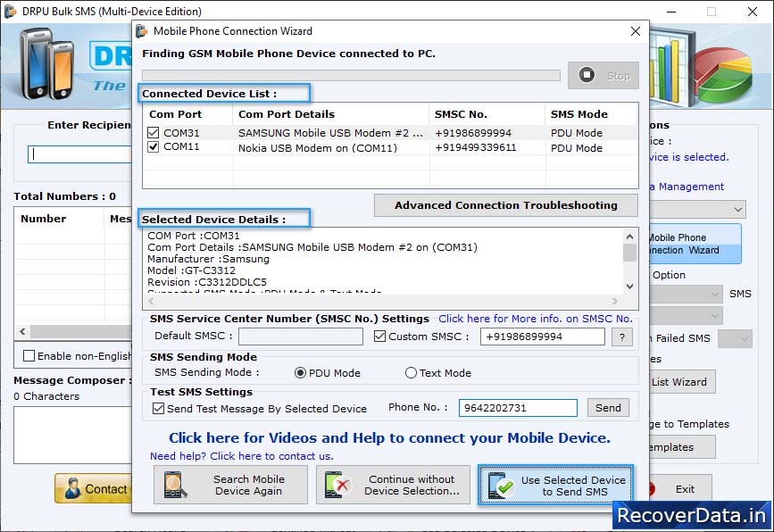This screenshot has width=774, height=532.
Task: Click the mobile phones logo in main window header
Action: [47, 64]
